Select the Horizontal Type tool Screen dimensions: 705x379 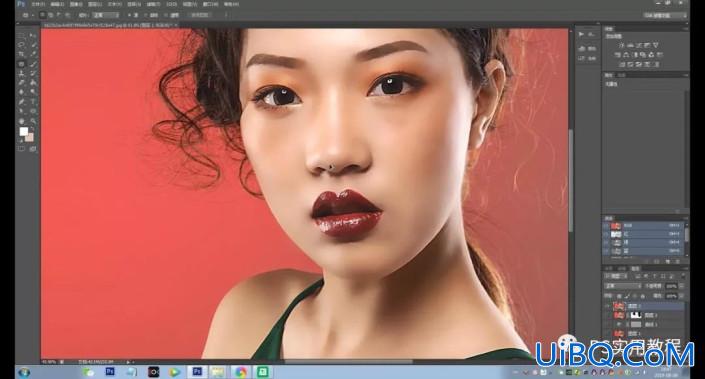33,102
